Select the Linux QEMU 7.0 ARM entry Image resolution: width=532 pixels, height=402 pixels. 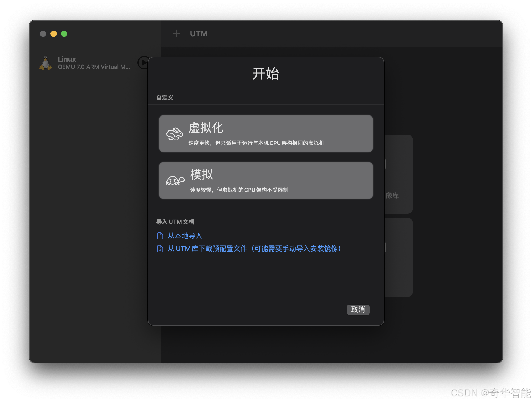tap(93, 63)
